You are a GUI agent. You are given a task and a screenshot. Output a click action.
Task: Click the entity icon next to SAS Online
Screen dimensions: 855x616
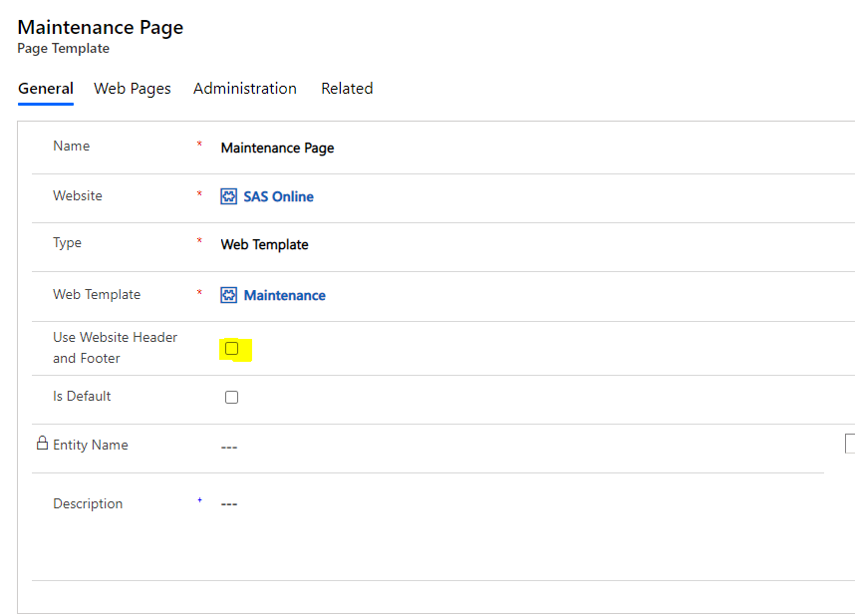[x=230, y=196]
